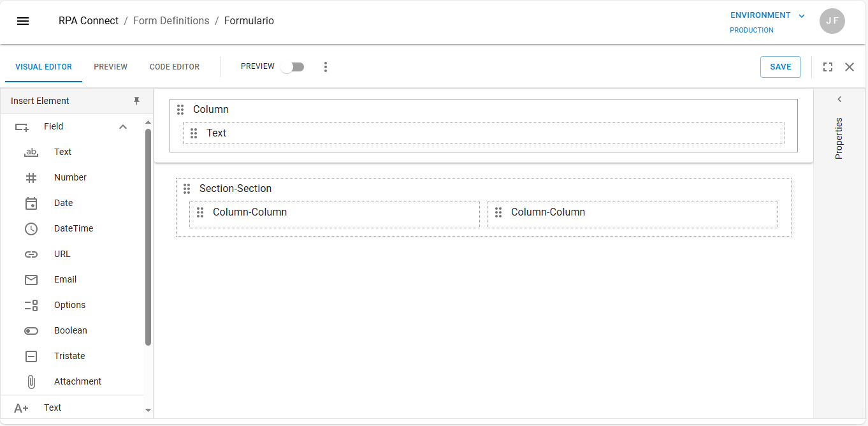Select the DateTime clock icon
This screenshot has height=426, width=868.
(31, 229)
